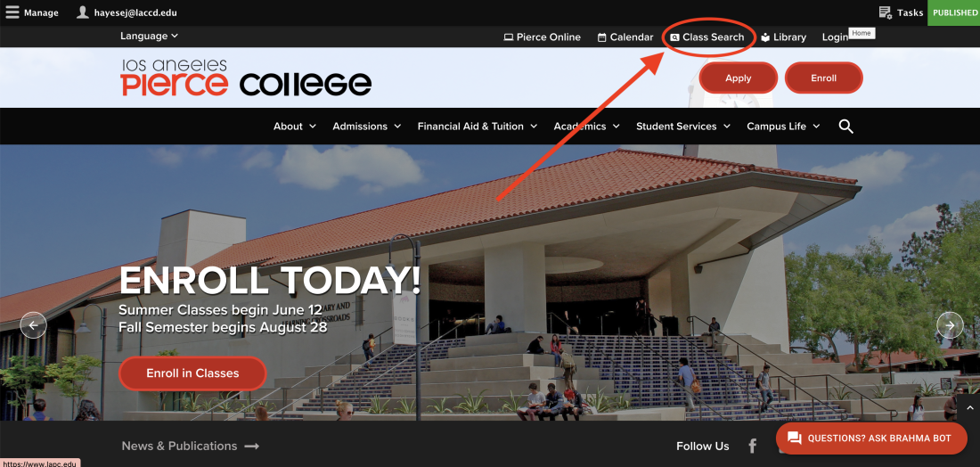Viewport: 980px width, 467px height.
Task: Open the Campus Life menu item
Action: (783, 127)
